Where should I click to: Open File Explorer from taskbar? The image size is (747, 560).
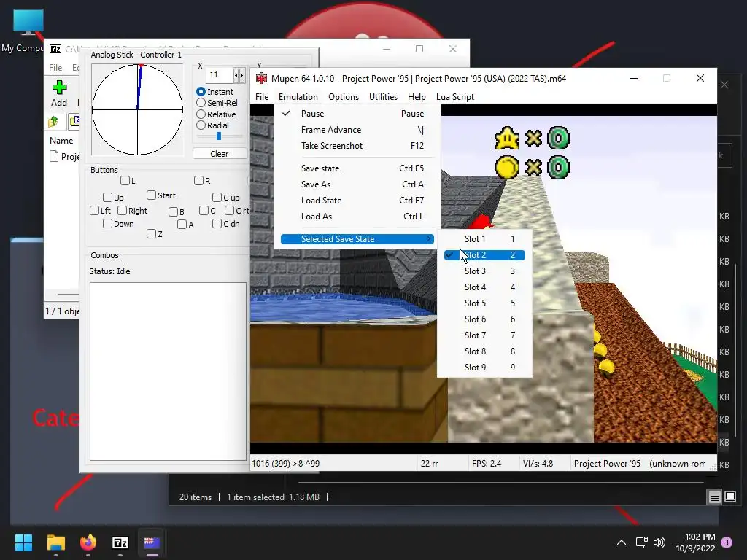[x=55, y=542]
